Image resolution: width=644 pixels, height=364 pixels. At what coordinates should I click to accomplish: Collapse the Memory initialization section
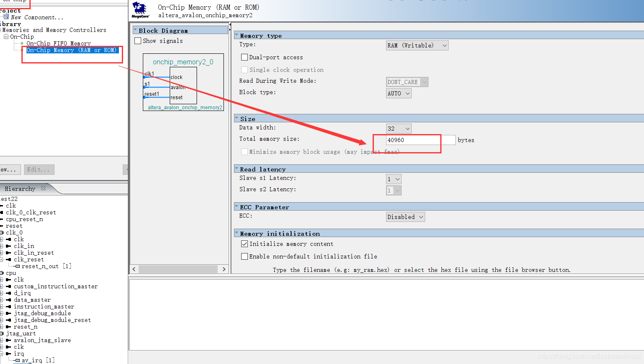tap(237, 233)
